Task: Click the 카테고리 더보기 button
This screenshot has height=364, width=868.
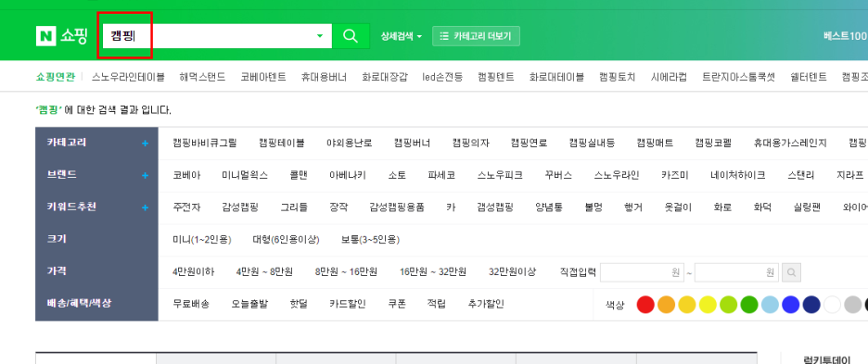Action: 476,36
